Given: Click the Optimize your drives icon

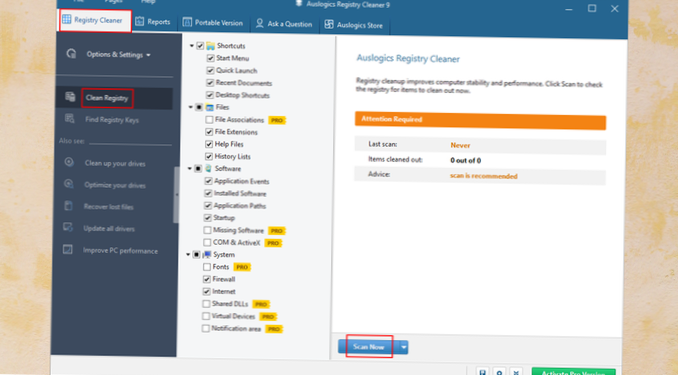Looking at the screenshot, I should [x=68, y=184].
